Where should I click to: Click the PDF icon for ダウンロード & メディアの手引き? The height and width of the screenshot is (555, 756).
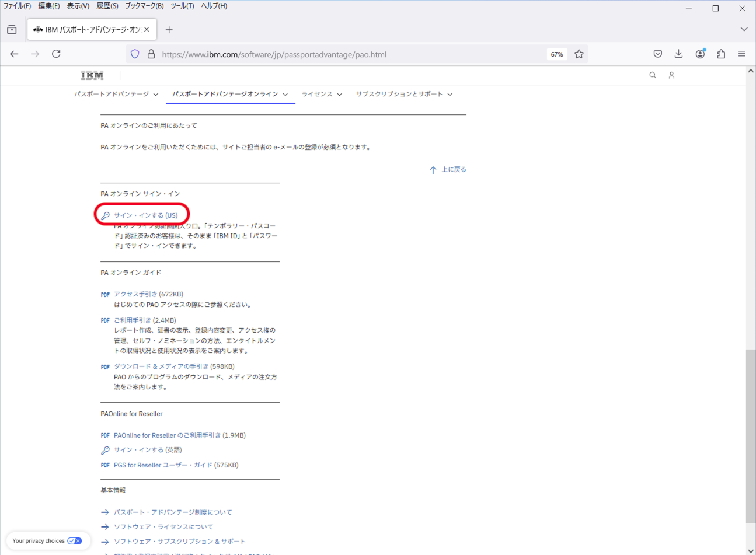pos(105,367)
